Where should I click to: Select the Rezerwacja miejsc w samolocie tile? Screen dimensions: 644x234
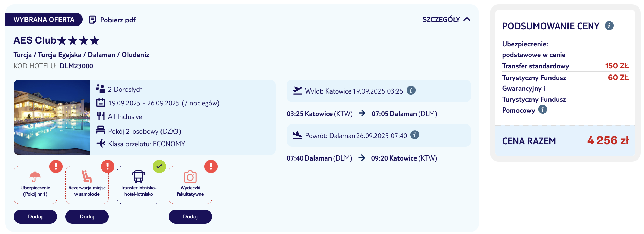[x=87, y=185]
